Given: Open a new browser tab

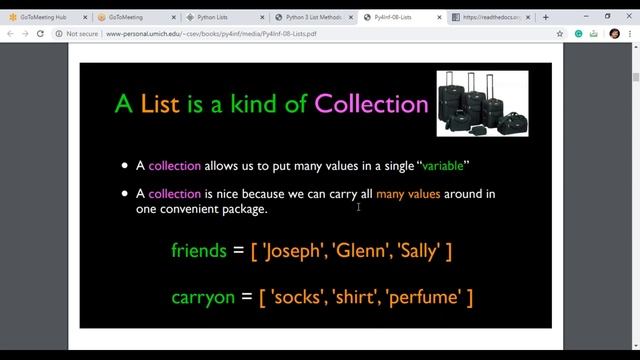Looking at the screenshot, I should click(x=546, y=17).
